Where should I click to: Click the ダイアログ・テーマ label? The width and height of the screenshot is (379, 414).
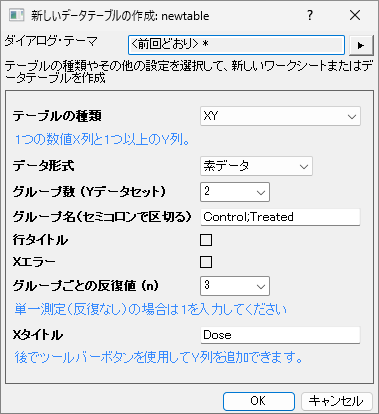[x=51, y=42]
